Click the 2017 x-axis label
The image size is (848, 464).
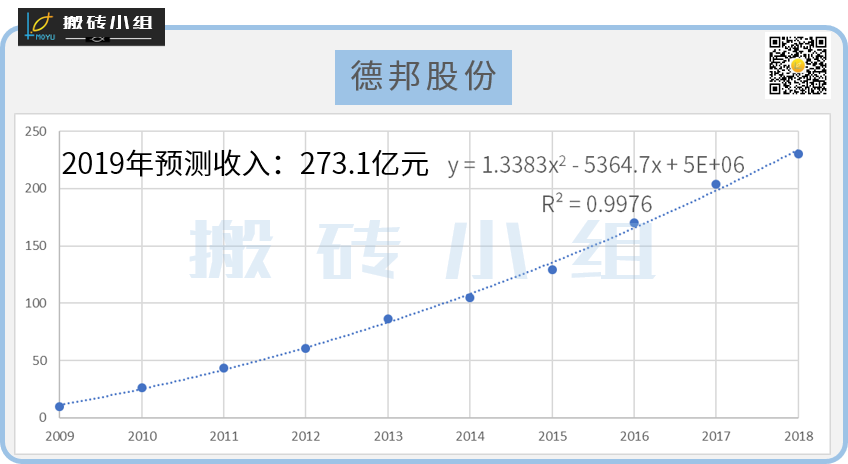tap(716, 436)
